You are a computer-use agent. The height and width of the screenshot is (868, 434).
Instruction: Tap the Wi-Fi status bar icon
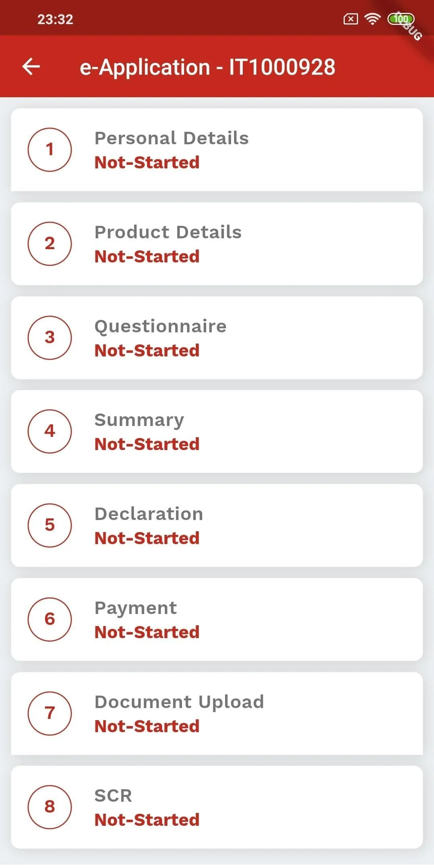point(373,18)
